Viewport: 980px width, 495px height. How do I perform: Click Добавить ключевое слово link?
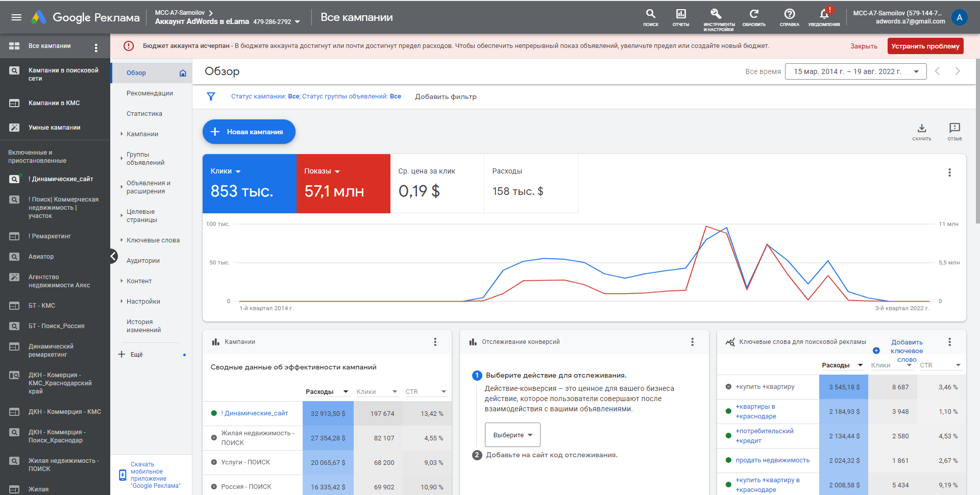click(x=907, y=351)
